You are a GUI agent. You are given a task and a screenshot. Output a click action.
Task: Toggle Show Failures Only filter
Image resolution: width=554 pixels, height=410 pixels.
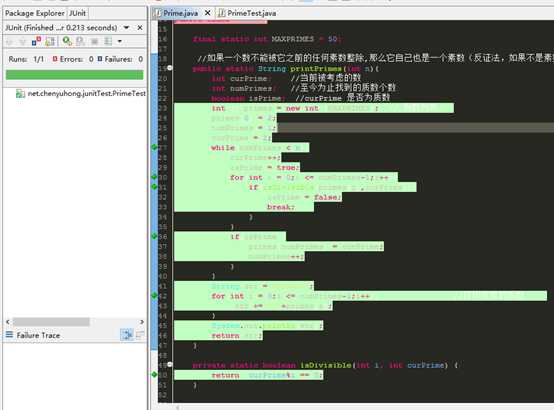[36, 41]
